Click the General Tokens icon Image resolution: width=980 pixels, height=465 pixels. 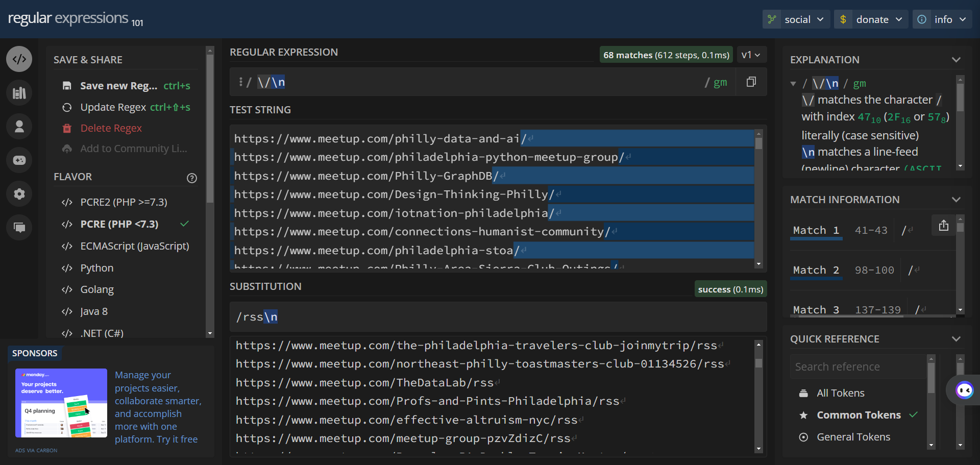coord(803,437)
